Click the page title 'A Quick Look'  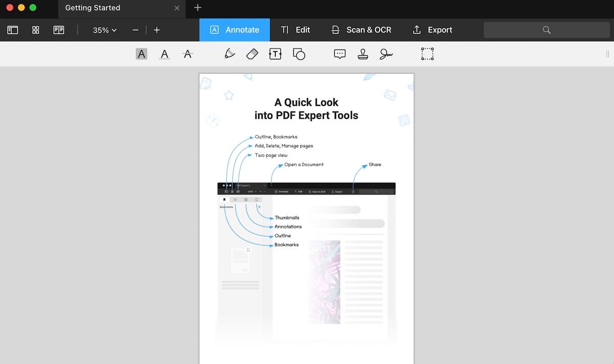pos(306,102)
